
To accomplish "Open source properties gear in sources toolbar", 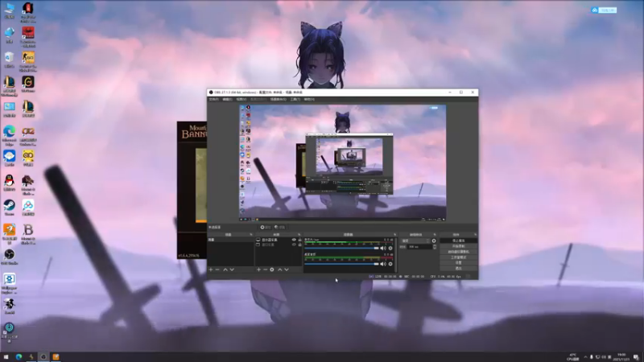I will (272, 269).
